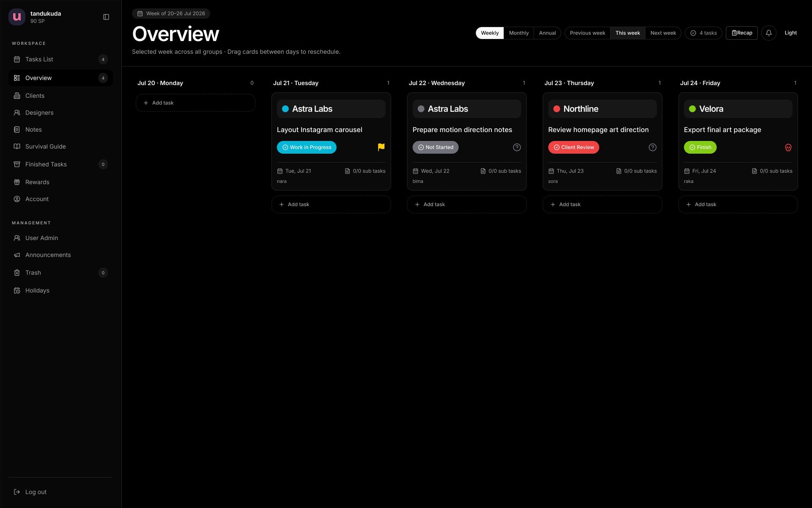Click the Log out arrow icon
Image resolution: width=812 pixels, height=508 pixels.
pyautogui.click(x=17, y=492)
